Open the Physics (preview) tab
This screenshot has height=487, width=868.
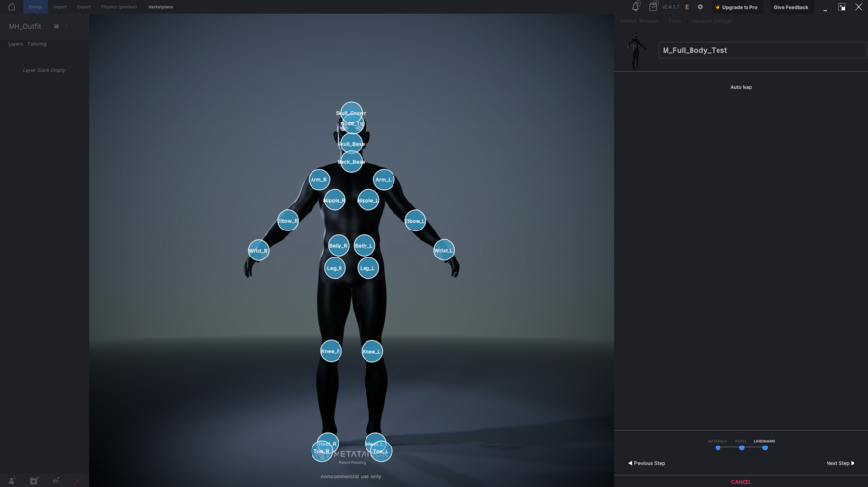(119, 7)
